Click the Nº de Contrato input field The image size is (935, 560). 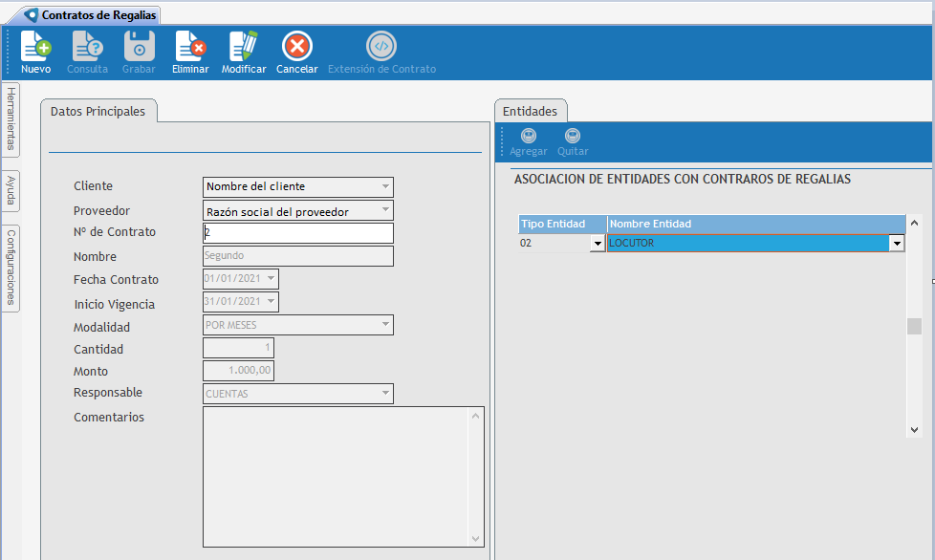[x=297, y=233]
